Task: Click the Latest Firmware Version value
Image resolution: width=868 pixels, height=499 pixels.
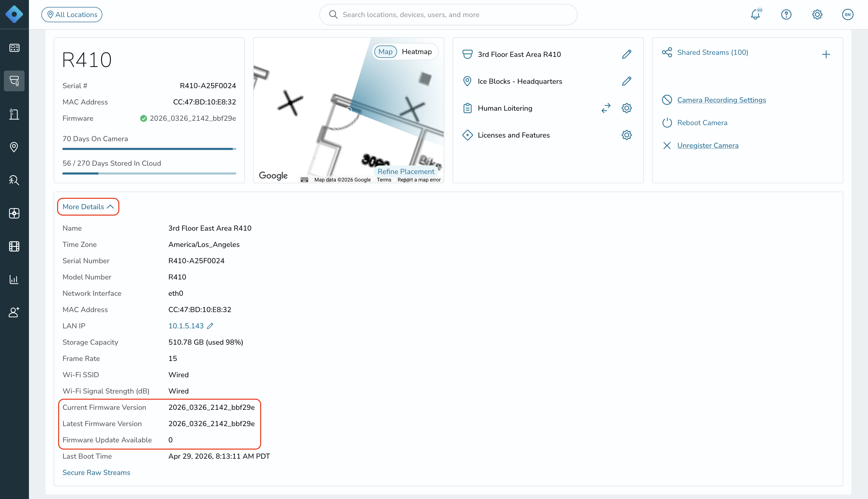Action: 212,424
